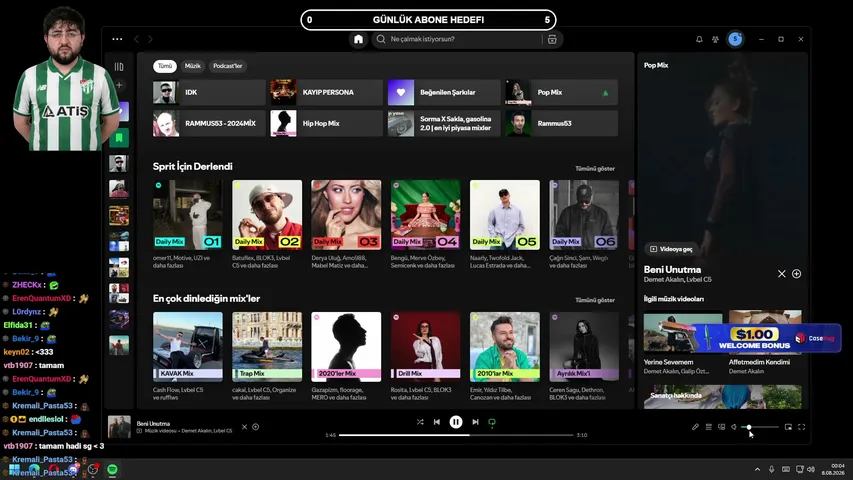The image size is (853, 480).
Task: Hide Beni Unutma with X in player bar
Action: pyautogui.click(x=244, y=427)
